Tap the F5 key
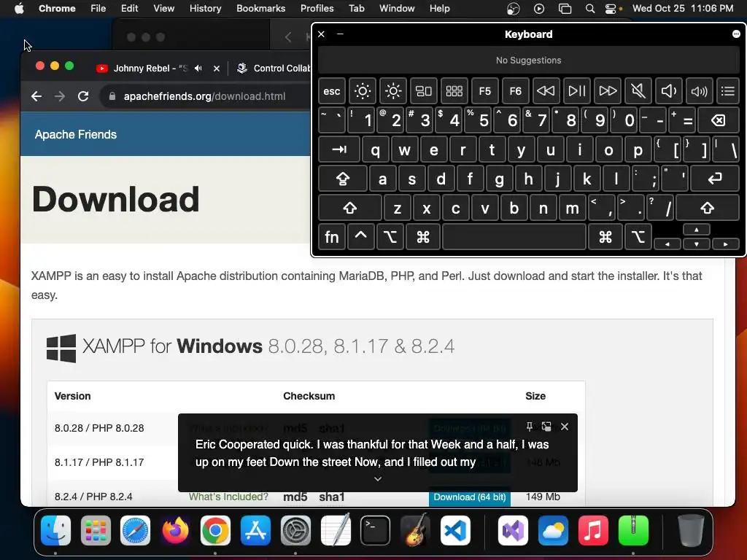 (485, 91)
